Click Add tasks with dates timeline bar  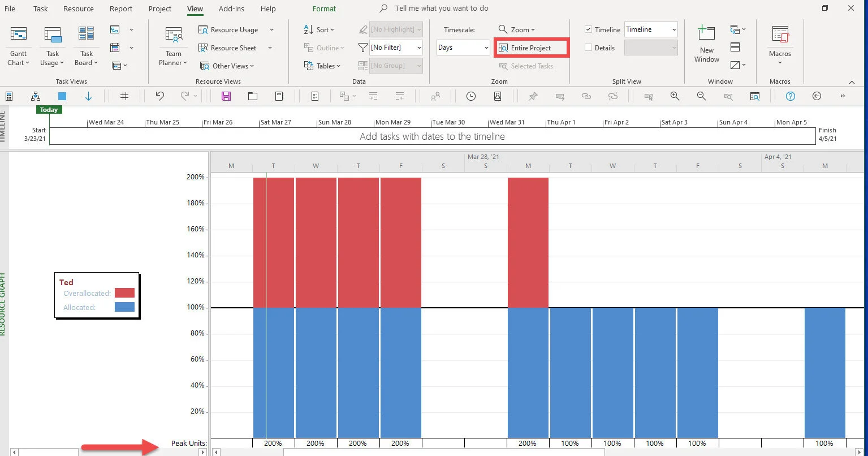(432, 136)
